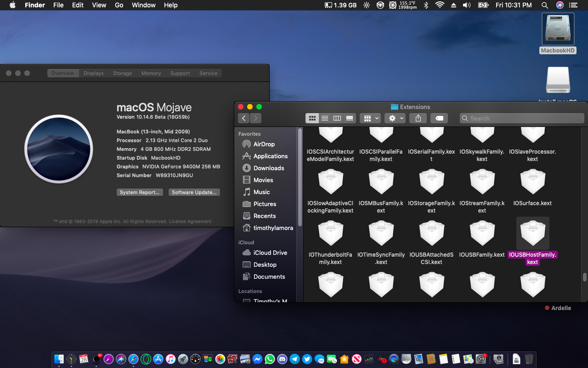Click the Edit Tags toolbar button
The height and width of the screenshot is (368, 588).
coord(439,118)
